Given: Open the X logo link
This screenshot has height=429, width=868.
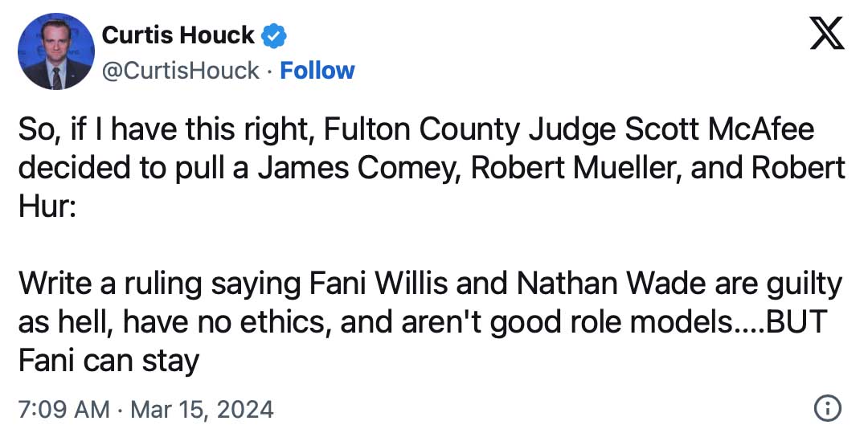Looking at the screenshot, I should (x=826, y=33).
